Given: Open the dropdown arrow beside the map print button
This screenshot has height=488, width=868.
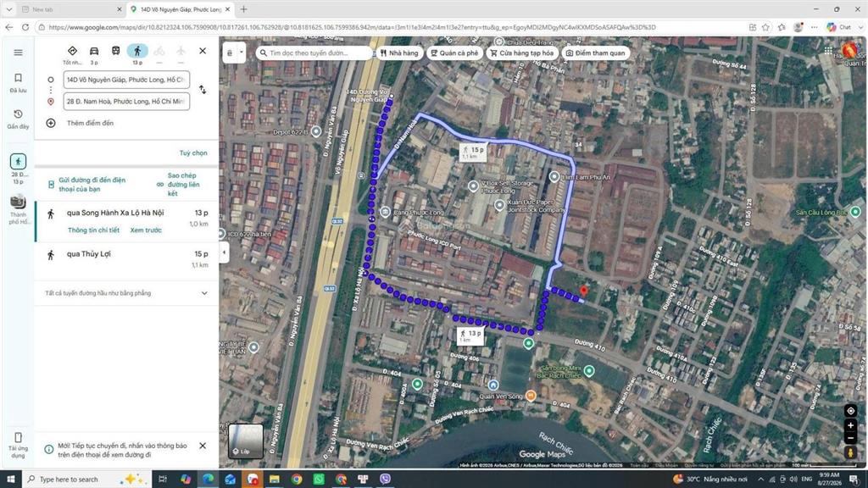Looking at the screenshot, I should point(242,53).
